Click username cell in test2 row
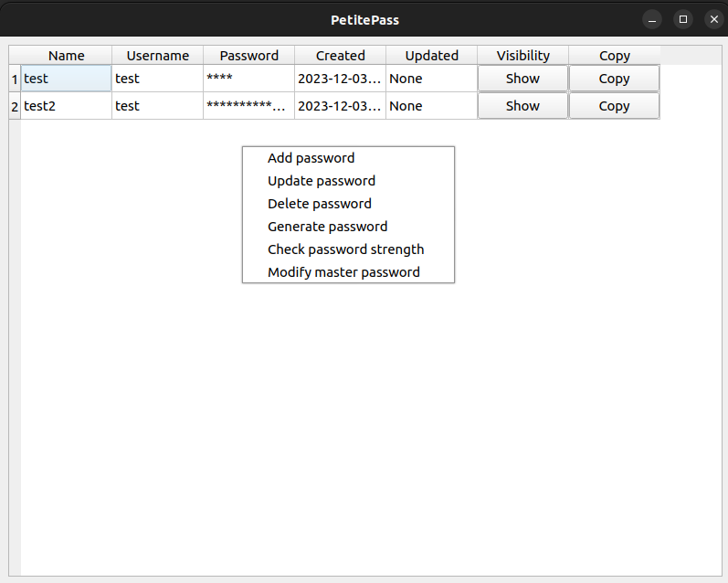The image size is (728, 583). [157, 106]
